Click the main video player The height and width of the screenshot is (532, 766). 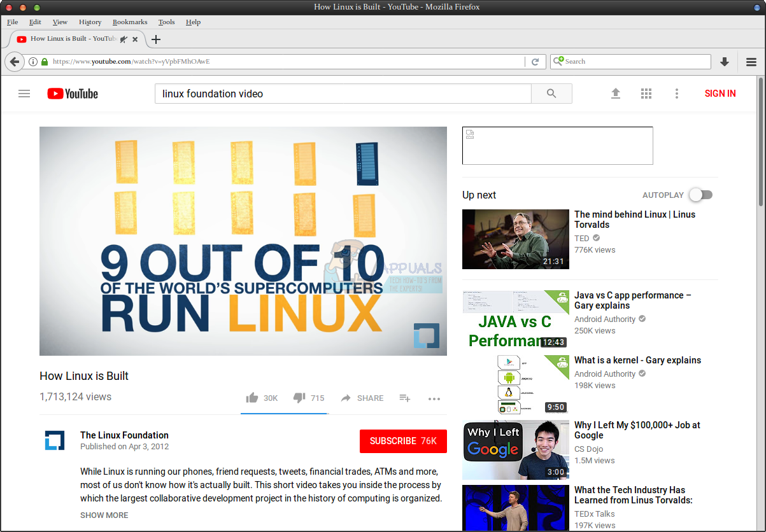click(243, 241)
